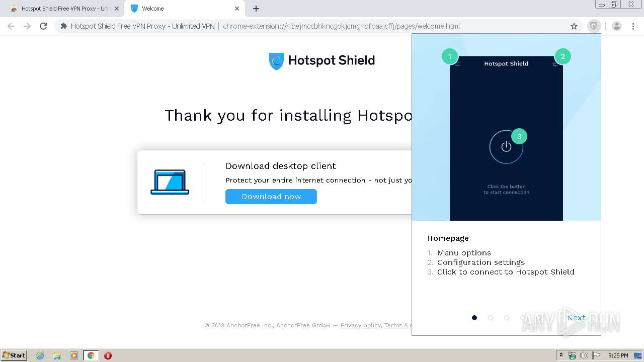
Task: Open the popup's configuration settings icon
Action: point(555,64)
